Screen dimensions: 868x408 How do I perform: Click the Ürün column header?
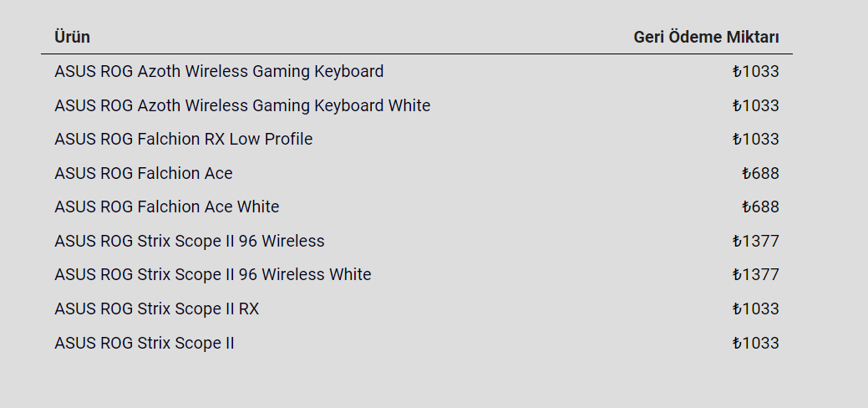[73, 37]
